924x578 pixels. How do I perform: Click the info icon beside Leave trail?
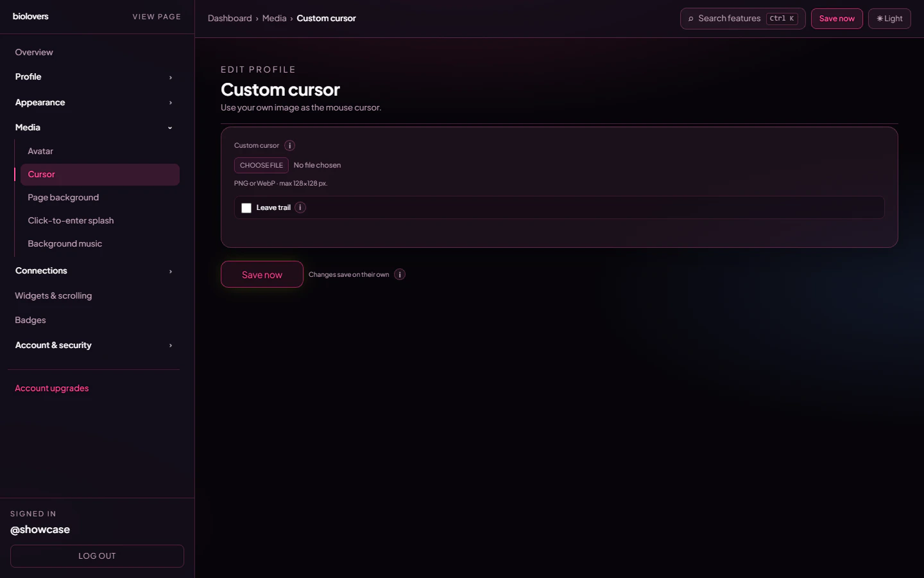300,207
